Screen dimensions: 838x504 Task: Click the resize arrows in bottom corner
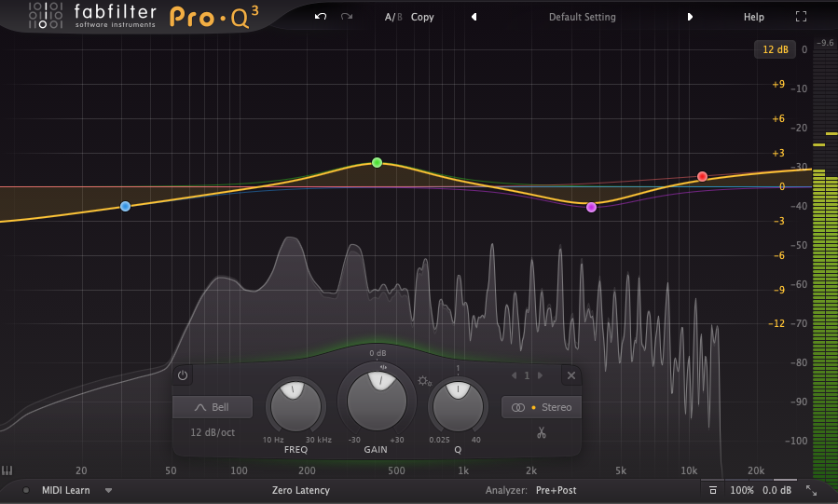coord(811,490)
